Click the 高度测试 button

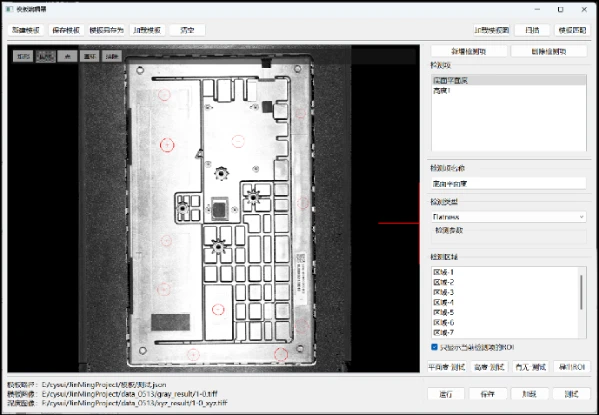pyautogui.click(x=489, y=367)
